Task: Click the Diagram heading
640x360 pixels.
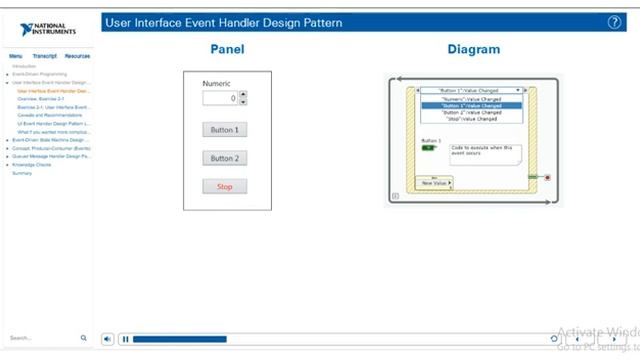Action: pyautogui.click(x=473, y=49)
